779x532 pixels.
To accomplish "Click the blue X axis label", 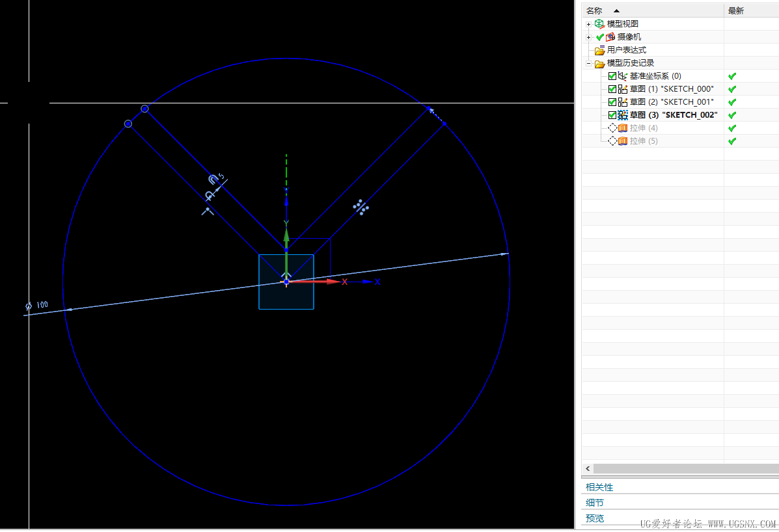I will (x=377, y=282).
